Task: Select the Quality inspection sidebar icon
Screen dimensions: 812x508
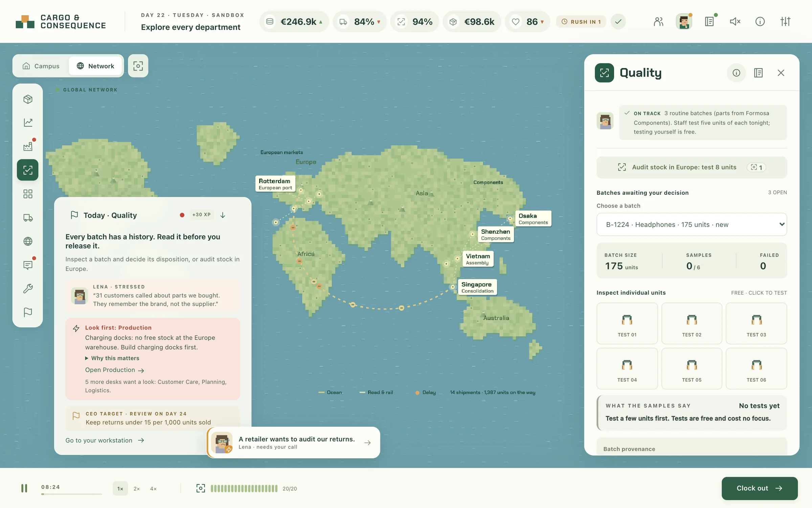Action: pyautogui.click(x=28, y=170)
